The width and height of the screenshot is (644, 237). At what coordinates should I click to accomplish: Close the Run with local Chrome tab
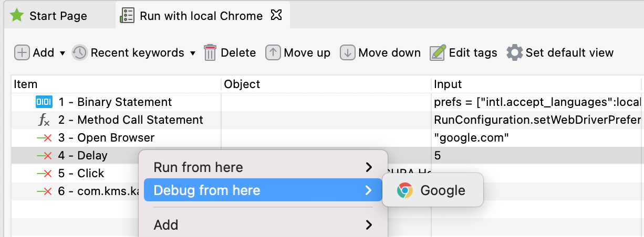click(x=276, y=15)
